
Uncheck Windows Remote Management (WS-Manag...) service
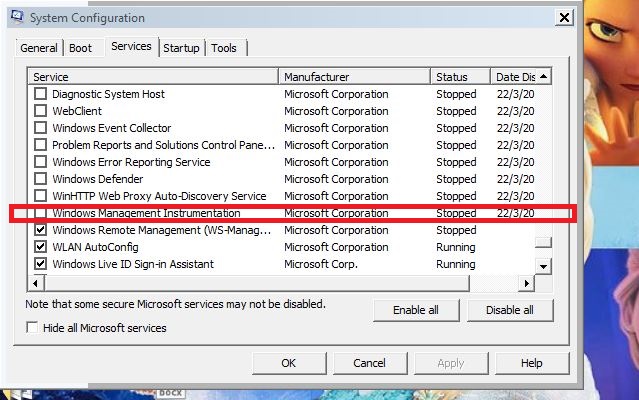(40, 230)
